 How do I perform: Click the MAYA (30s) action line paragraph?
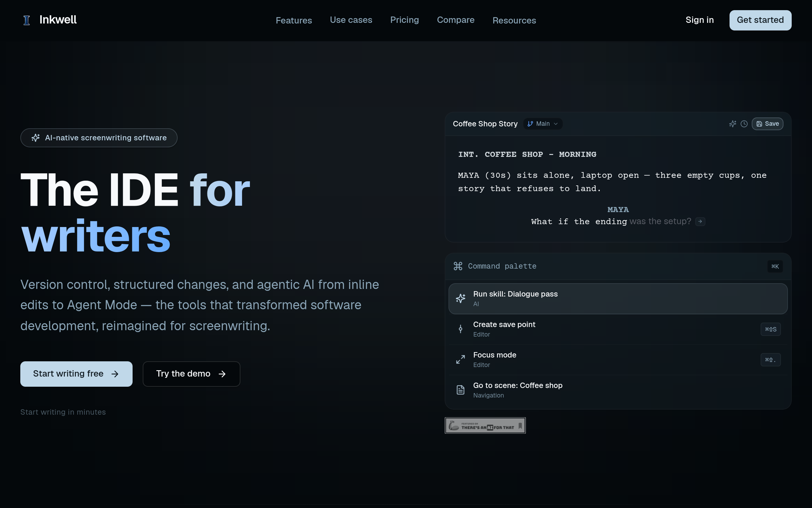(612, 182)
